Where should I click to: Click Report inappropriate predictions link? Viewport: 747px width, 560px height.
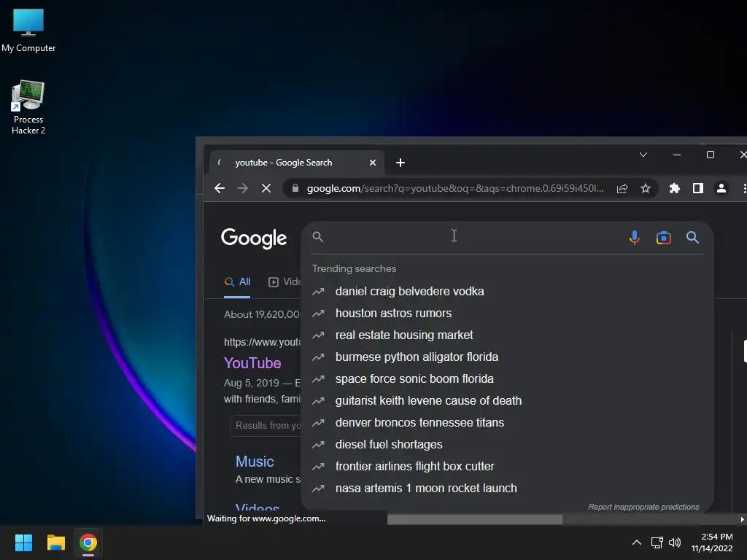643,507
